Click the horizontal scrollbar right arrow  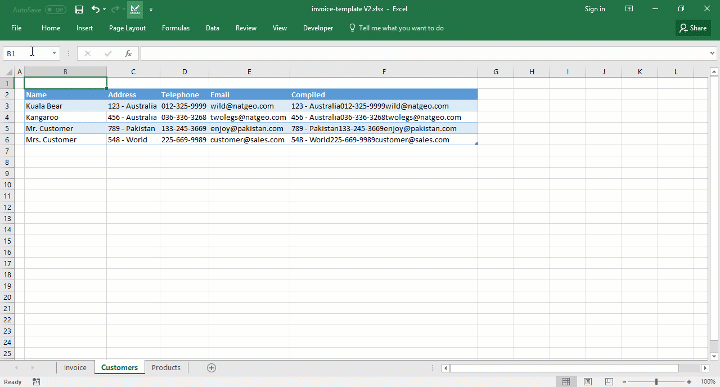pyautogui.click(x=705, y=368)
